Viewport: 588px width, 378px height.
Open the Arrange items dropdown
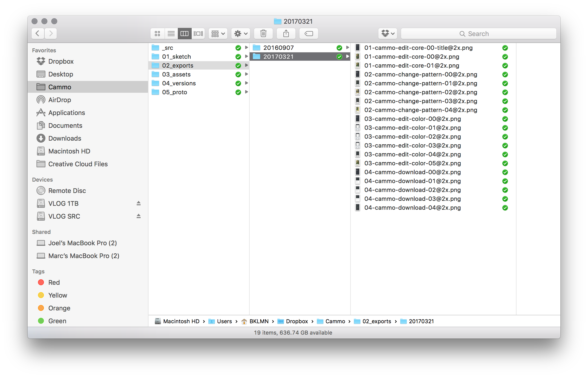click(218, 34)
